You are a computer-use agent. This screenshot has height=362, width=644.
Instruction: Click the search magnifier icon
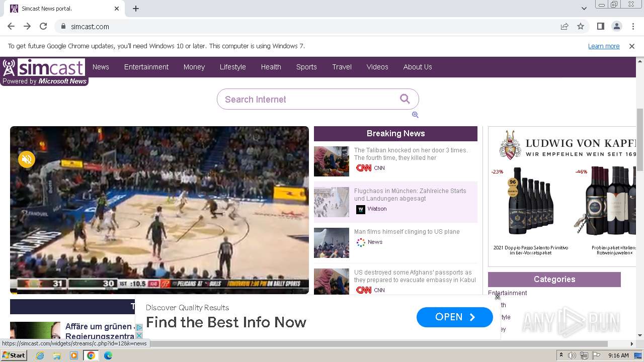(x=405, y=99)
